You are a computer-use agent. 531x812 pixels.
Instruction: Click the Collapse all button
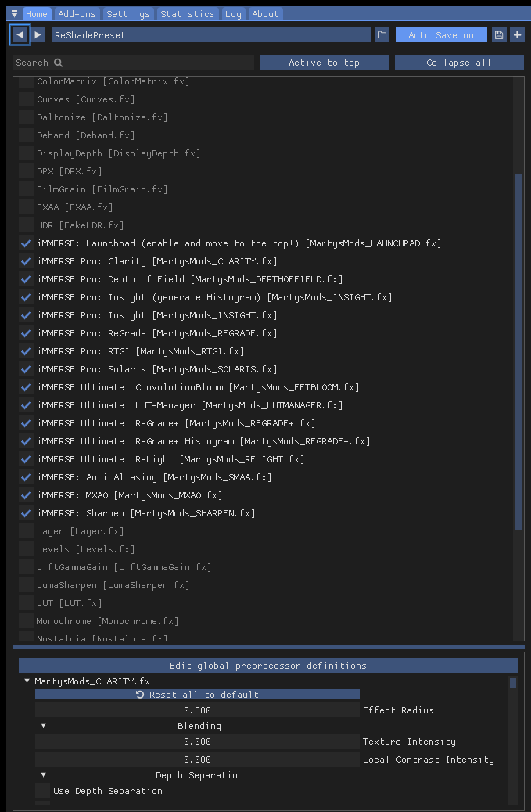coord(459,63)
